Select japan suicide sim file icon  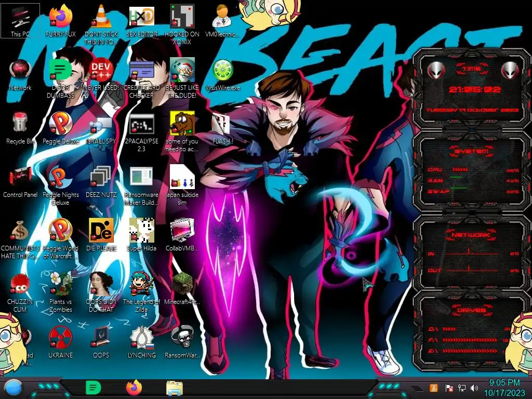[182, 186]
